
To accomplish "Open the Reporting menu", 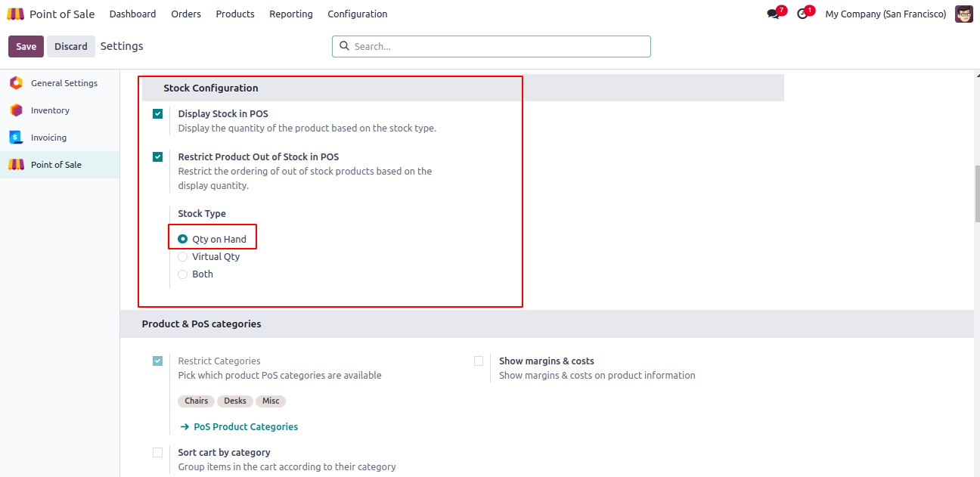I will (291, 14).
